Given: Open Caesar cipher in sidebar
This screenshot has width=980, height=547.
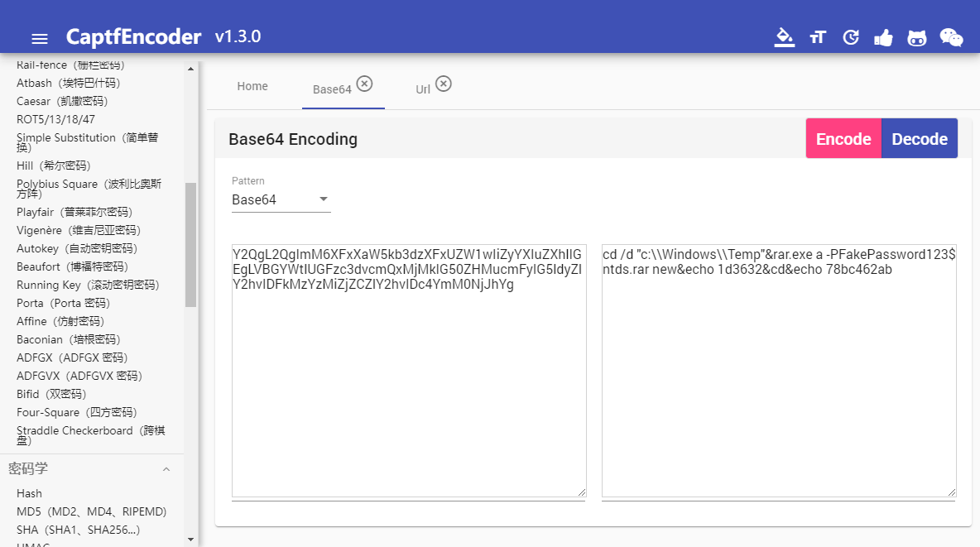Looking at the screenshot, I should 62,101.
